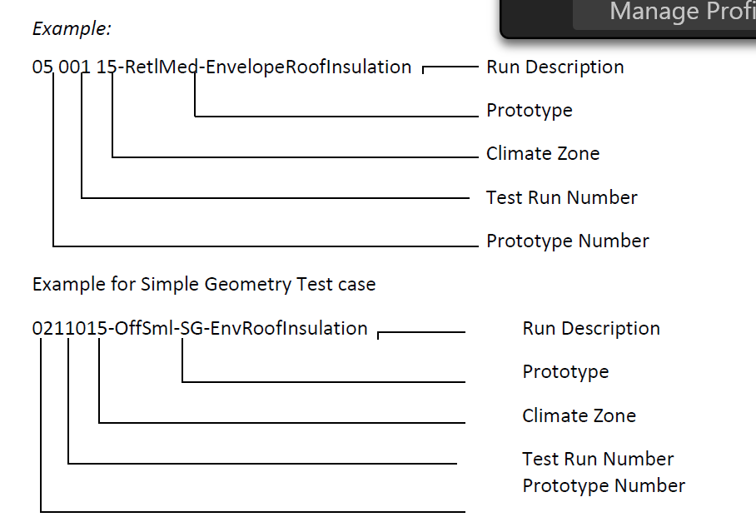This screenshot has height=532, width=756.
Task: Select the Prototype Number label in the OffSml diagram
Action: tap(604, 485)
